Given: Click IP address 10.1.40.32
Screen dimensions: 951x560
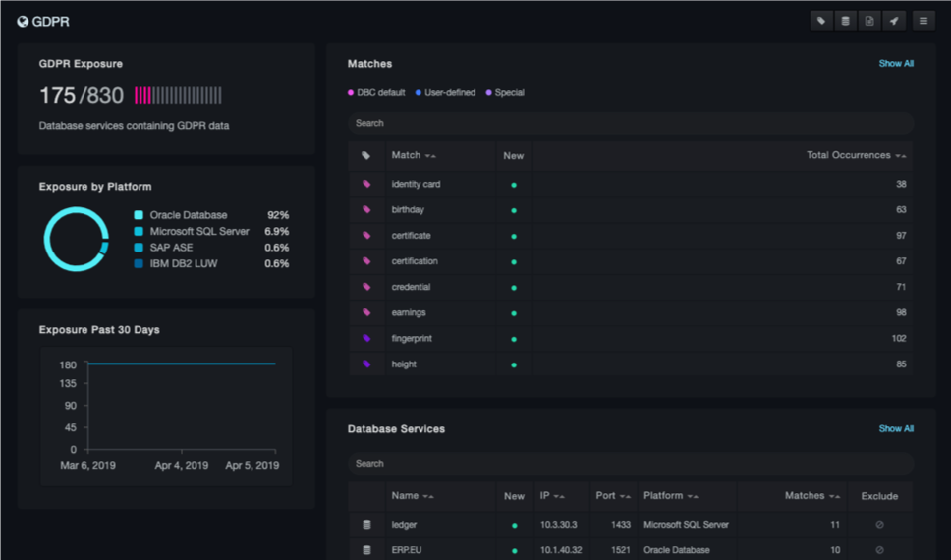Looking at the screenshot, I should [x=561, y=550].
